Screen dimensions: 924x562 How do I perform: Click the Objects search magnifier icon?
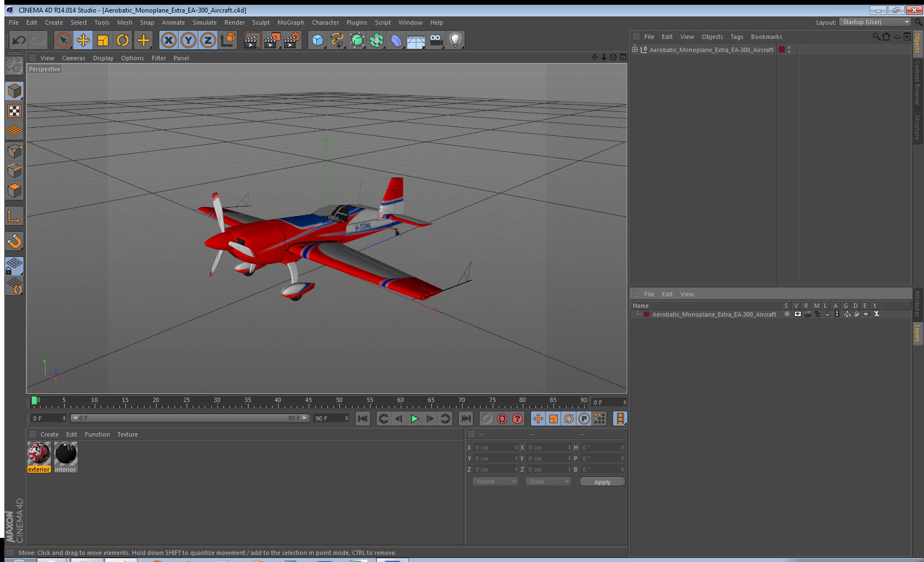click(876, 37)
